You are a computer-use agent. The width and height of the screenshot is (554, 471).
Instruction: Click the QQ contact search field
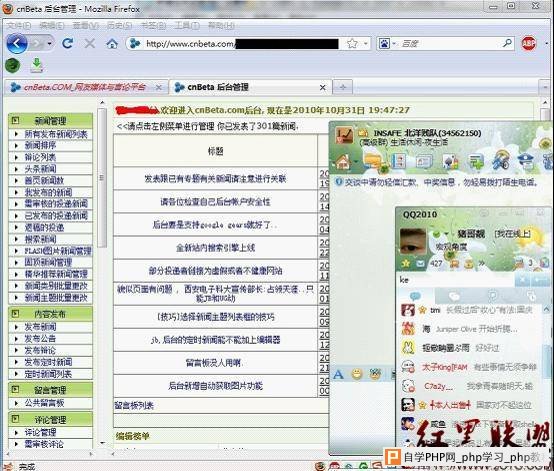coord(456,280)
